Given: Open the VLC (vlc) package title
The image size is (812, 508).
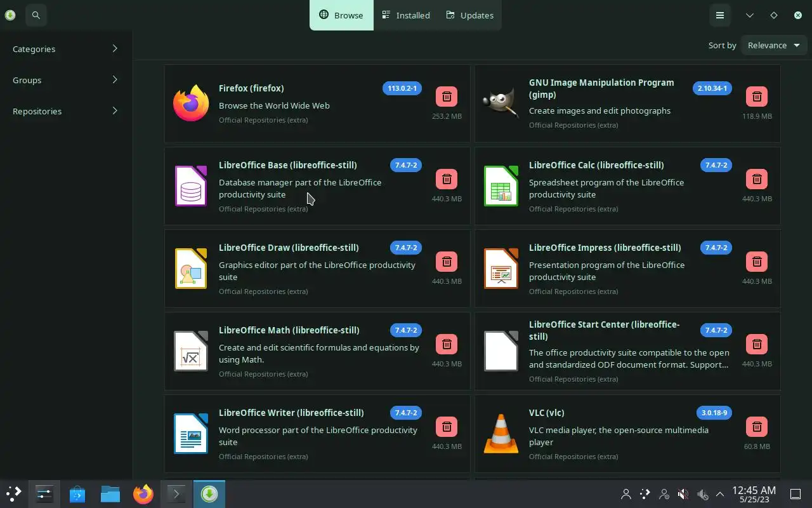Looking at the screenshot, I should [x=547, y=413].
